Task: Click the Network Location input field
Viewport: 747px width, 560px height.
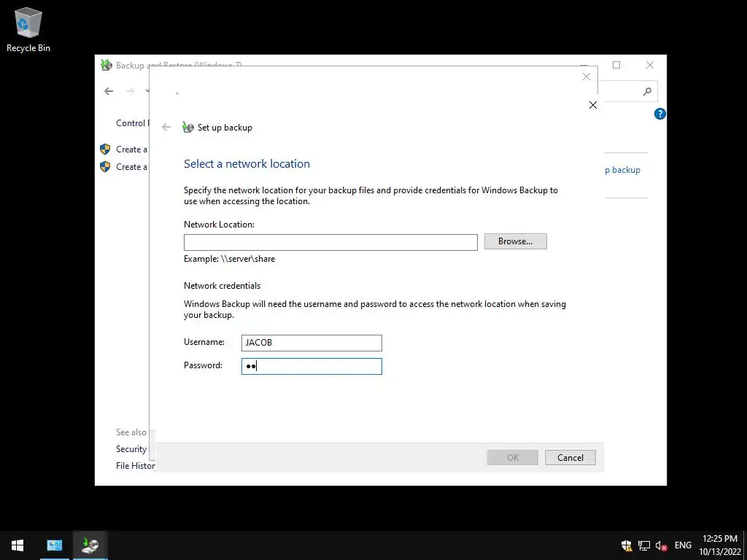Action: pyautogui.click(x=330, y=242)
